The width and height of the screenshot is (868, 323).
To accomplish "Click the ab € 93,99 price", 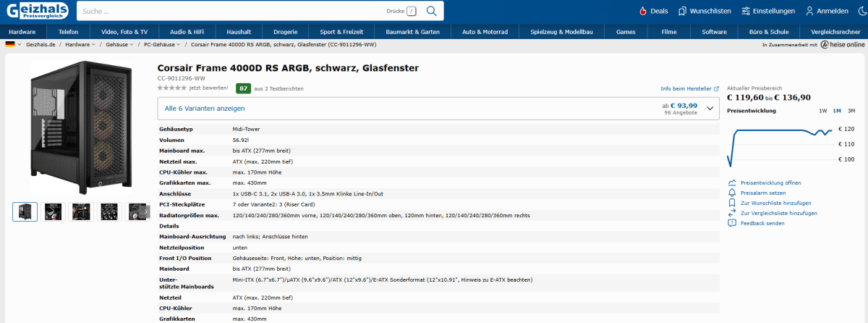I will click(x=680, y=106).
